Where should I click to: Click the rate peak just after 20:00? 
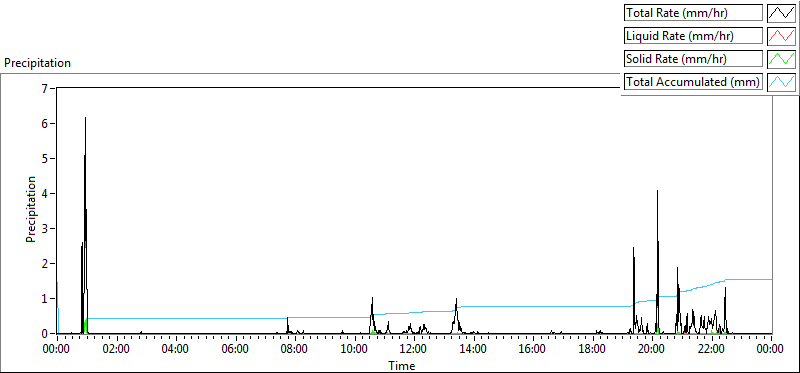pos(657,191)
